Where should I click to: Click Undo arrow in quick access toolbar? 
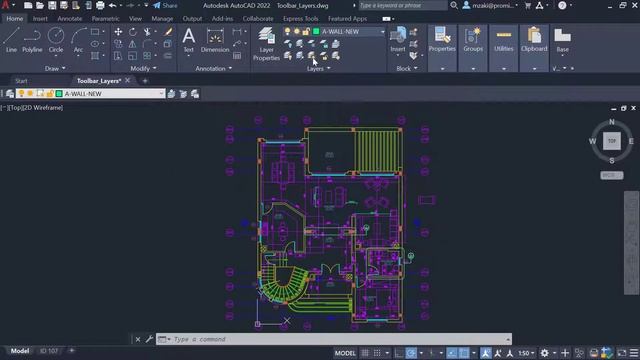coord(112,5)
